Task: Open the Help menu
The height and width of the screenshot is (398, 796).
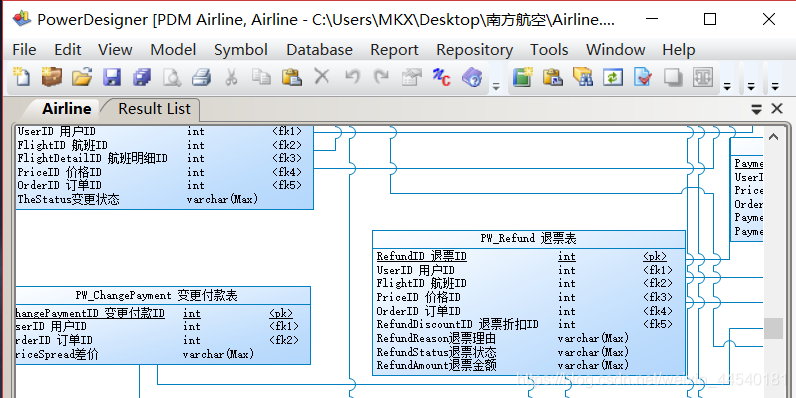Action: pyautogui.click(x=679, y=50)
